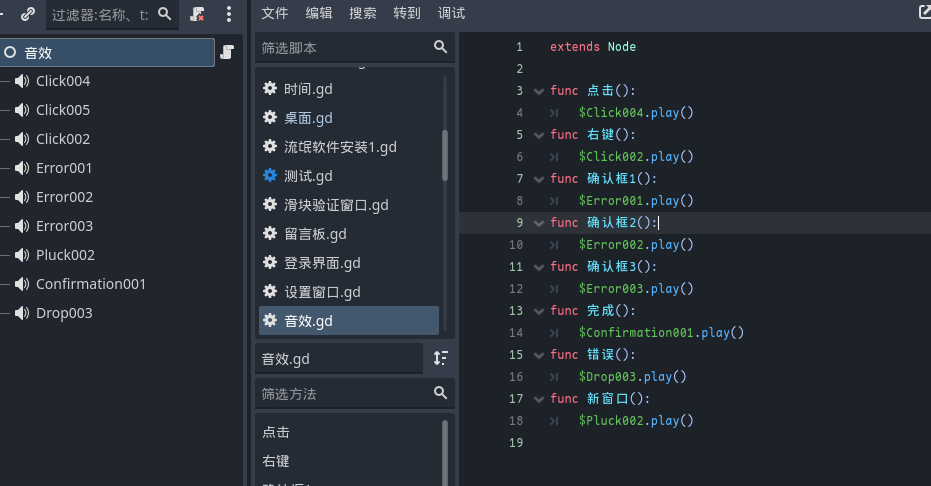Click the float script editor icon top right

(x=923, y=12)
